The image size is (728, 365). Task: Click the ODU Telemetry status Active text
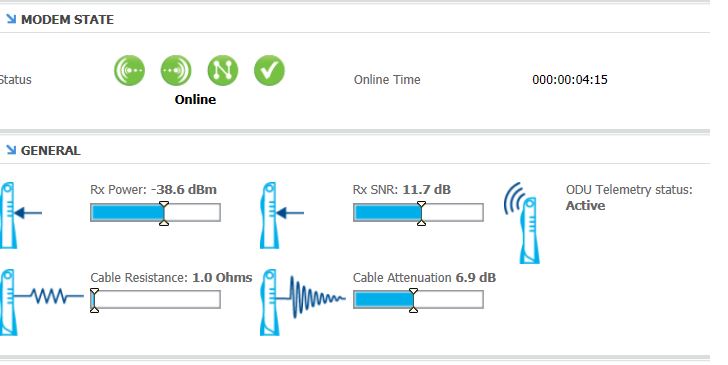pyautogui.click(x=585, y=205)
